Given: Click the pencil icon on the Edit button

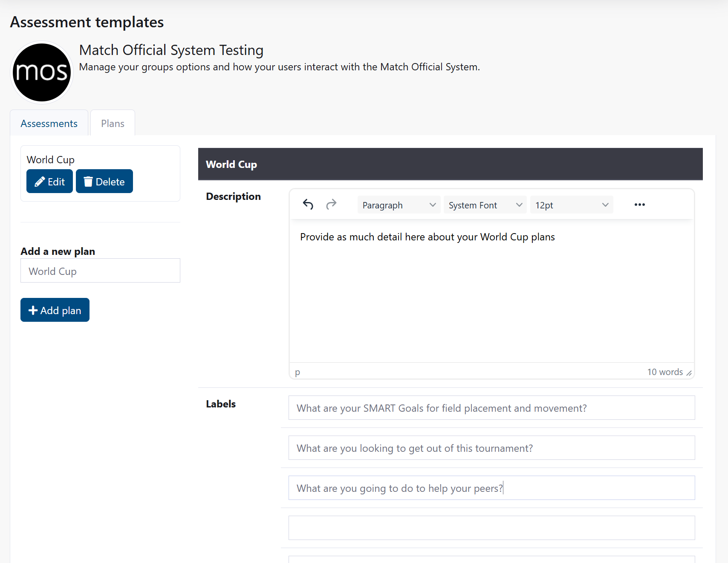Looking at the screenshot, I should pyautogui.click(x=40, y=181).
